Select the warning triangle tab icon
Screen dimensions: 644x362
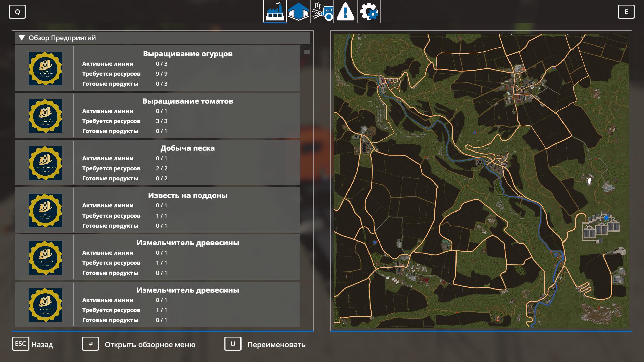point(345,12)
